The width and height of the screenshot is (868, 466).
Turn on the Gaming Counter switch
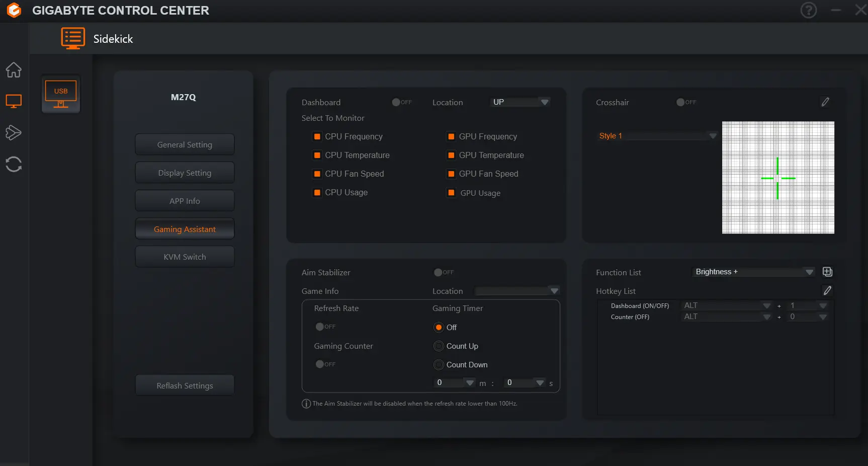[x=325, y=364]
